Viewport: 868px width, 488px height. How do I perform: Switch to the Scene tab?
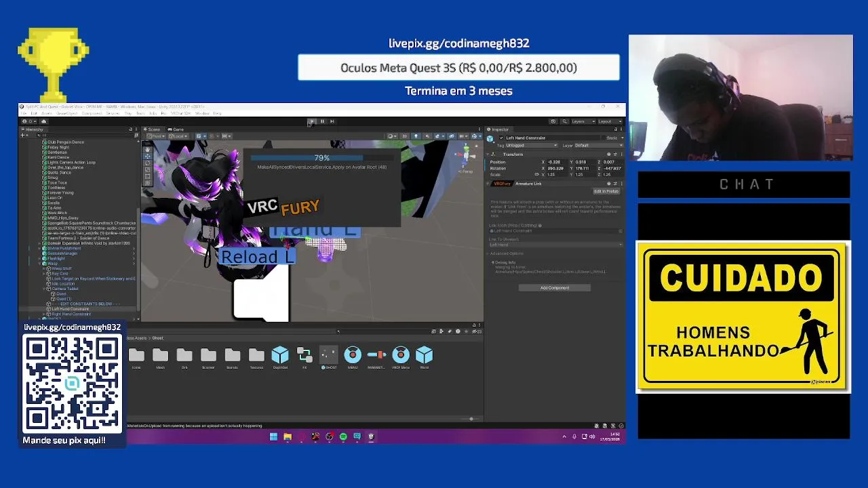coord(154,129)
